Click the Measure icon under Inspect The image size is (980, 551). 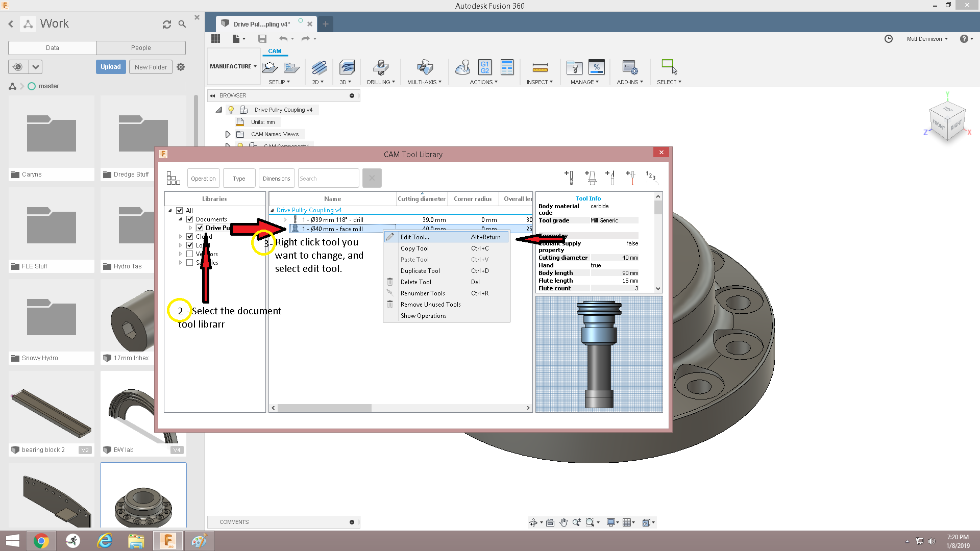pos(540,67)
